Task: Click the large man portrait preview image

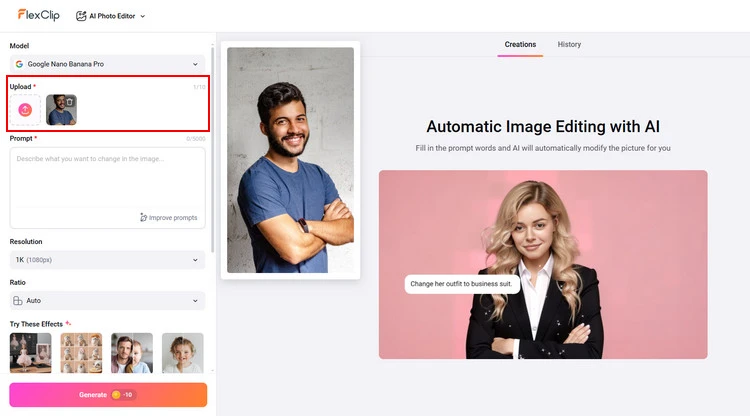Action: (290, 160)
